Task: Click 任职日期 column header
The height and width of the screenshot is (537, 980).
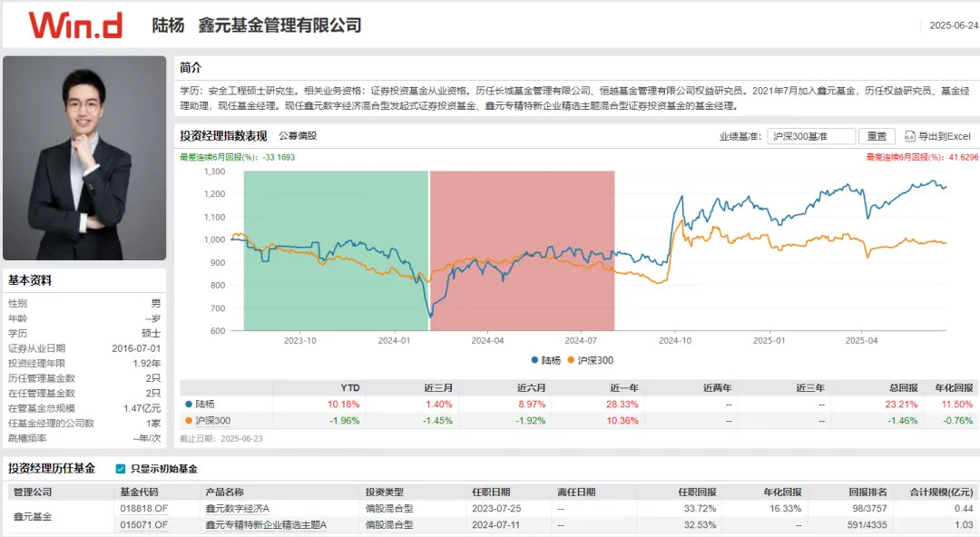Action: (491, 492)
